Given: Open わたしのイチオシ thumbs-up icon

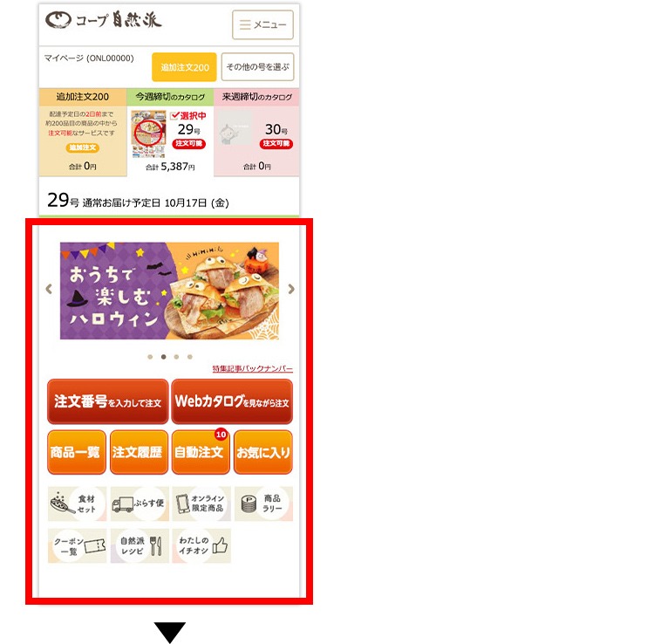Looking at the screenshot, I should pyautogui.click(x=201, y=546).
